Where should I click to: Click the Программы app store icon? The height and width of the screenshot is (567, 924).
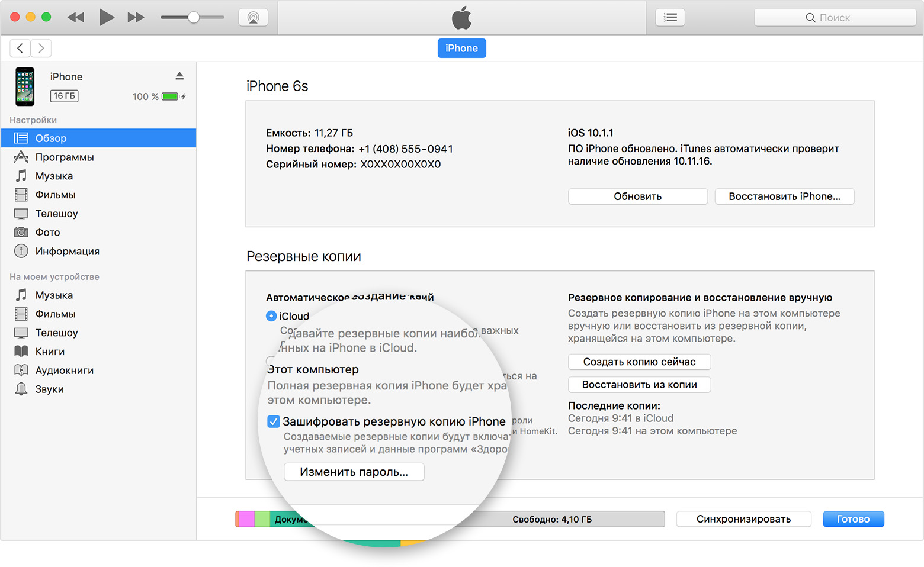21,157
